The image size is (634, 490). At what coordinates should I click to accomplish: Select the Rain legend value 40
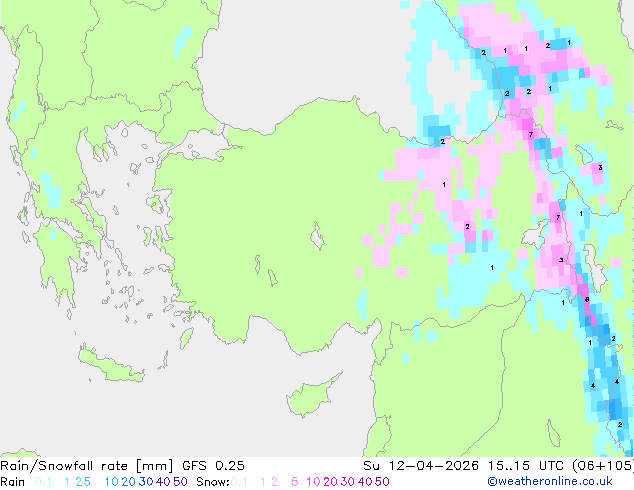tap(163, 482)
